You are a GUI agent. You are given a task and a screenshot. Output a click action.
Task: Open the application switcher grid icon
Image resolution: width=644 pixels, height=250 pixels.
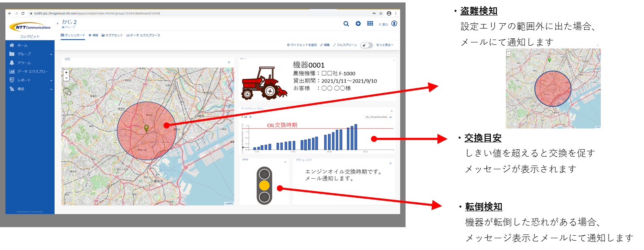[370, 24]
